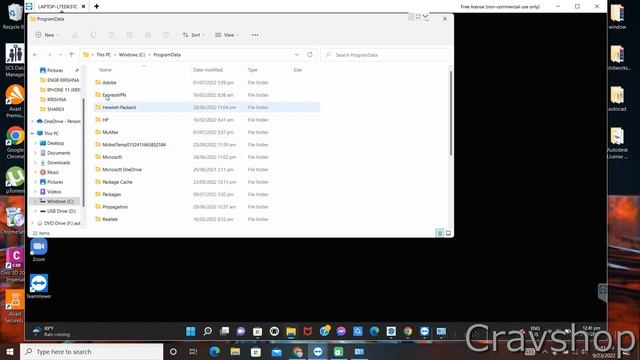640x360 pixels.
Task: Open Google Chrome on the remote taskbar
Action: [x=408, y=331]
